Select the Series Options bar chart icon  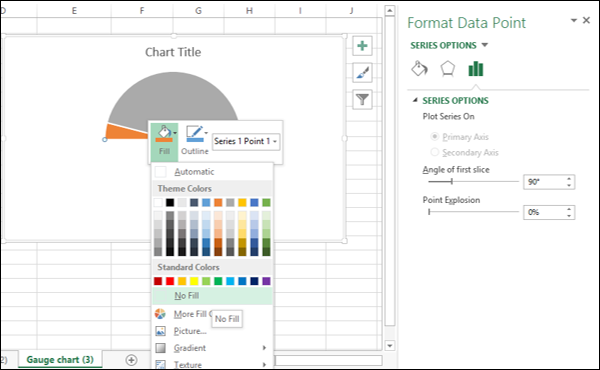click(476, 69)
